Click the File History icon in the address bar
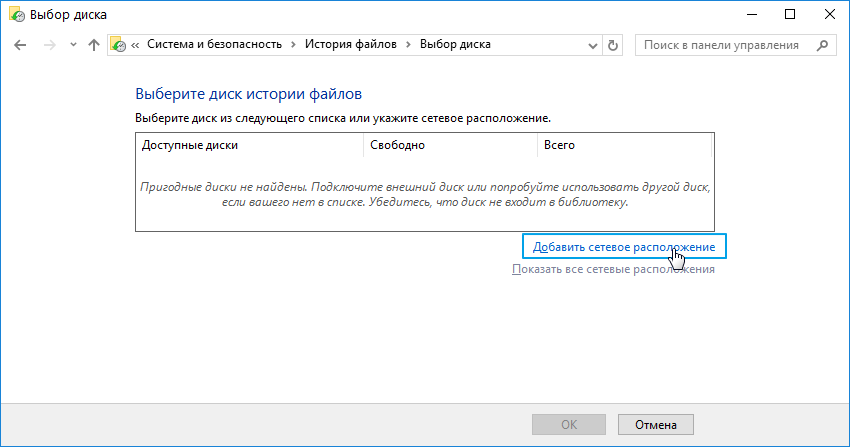This screenshot has height=447, width=850. pos(118,45)
